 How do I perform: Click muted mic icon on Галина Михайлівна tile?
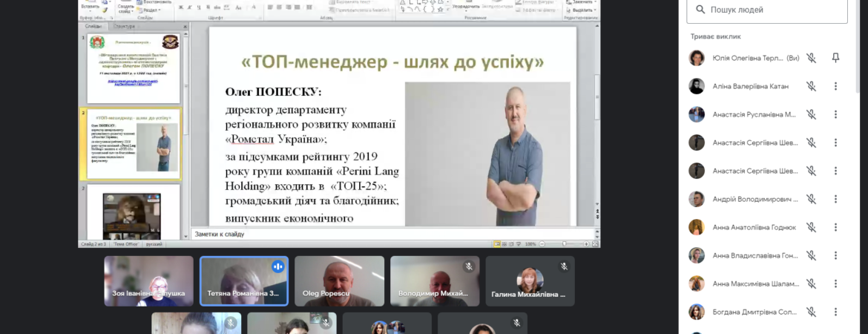564,266
